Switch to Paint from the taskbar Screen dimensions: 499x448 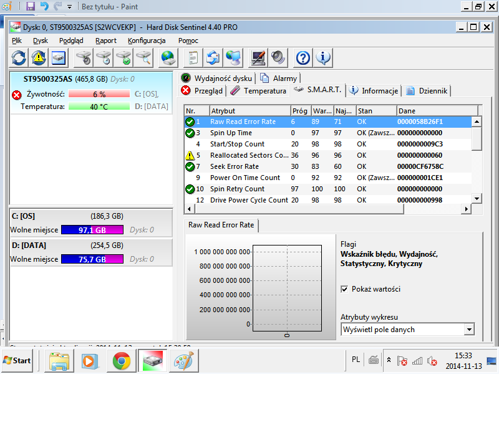(x=184, y=361)
